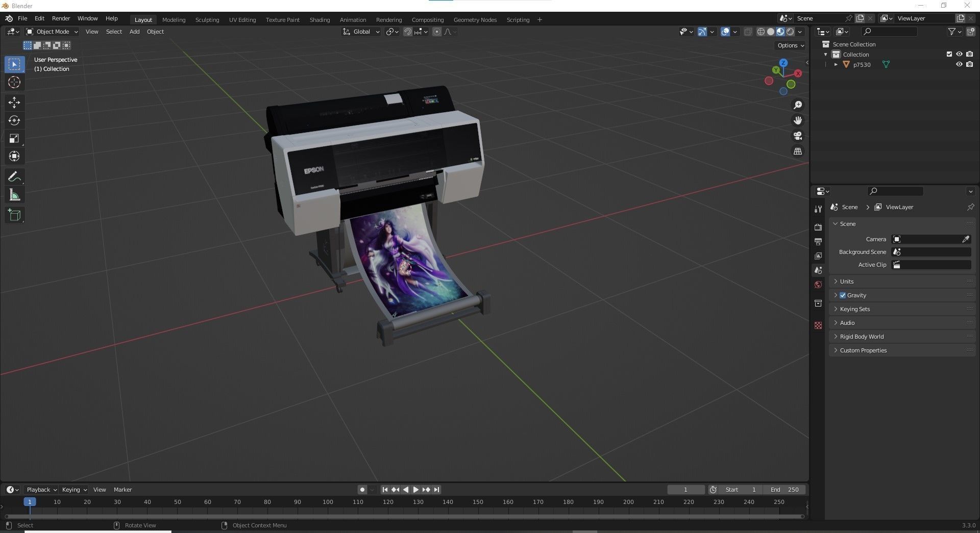Switch to the Shading workspace tab
Image resolution: width=980 pixels, height=533 pixels.
(320, 20)
